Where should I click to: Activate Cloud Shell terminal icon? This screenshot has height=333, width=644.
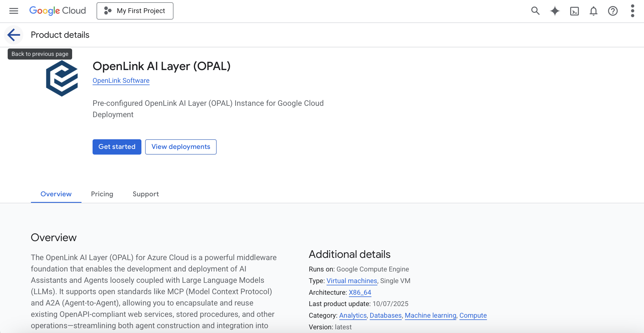pyautogui.click(x=574, y=11)
